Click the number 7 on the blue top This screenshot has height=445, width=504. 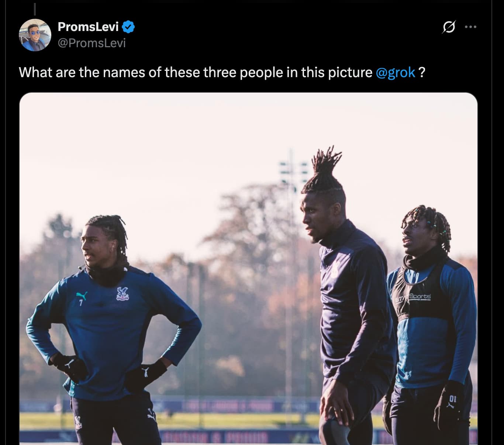click(81, 303)
